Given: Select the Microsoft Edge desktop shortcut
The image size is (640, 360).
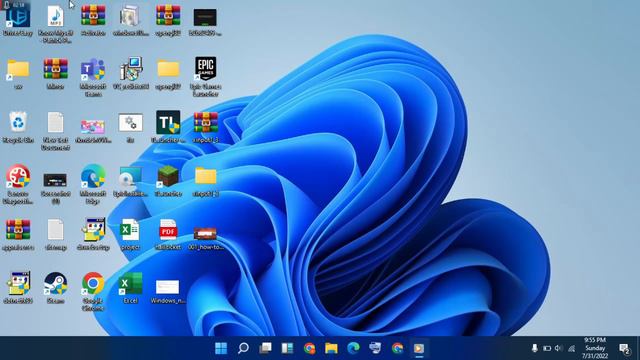Looking at the screenshot, I should click(x=93, y=184).
